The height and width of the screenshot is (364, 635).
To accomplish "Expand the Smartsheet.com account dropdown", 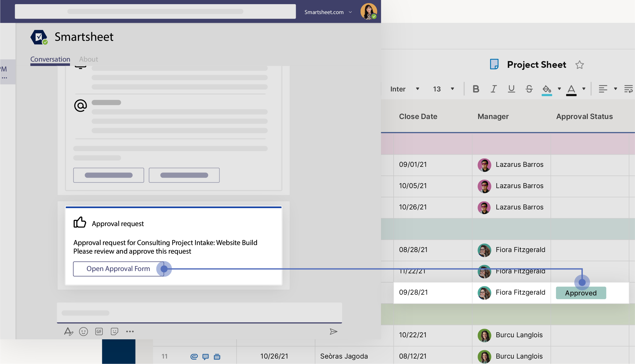I will (x=350, y=12).
